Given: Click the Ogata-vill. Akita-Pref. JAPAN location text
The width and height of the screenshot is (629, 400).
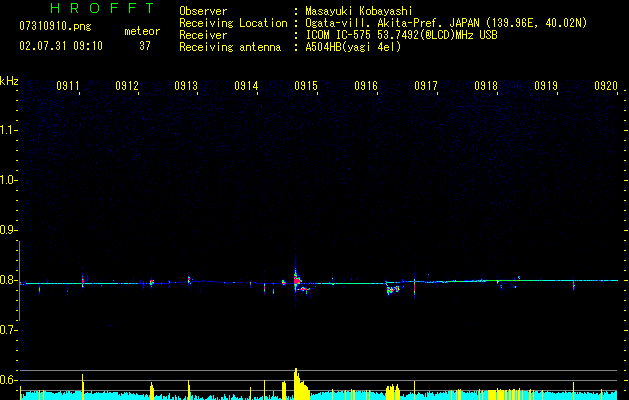Looking at the screenshot, I should (446, 23).
